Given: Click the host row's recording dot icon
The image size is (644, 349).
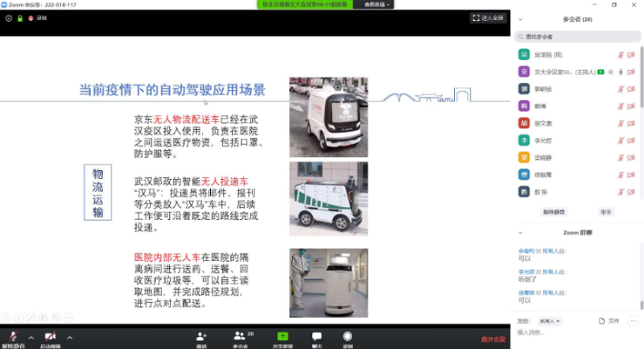Looking at the screenshot, I should [x=611, y=72].
